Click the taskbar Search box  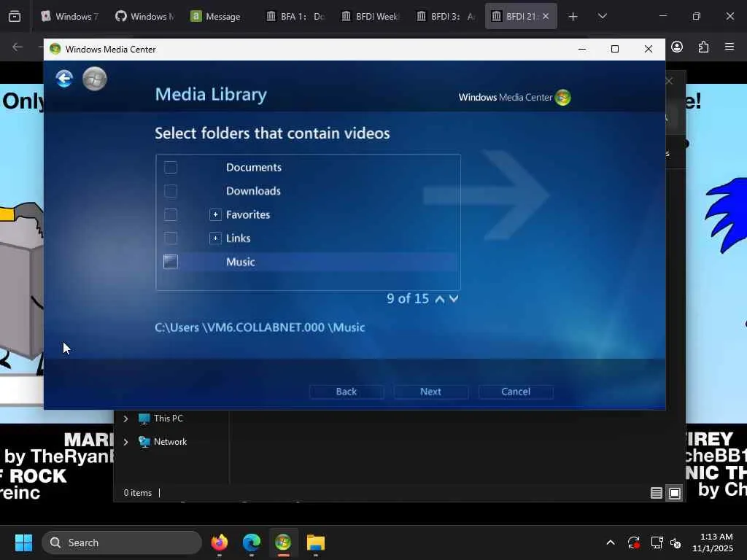coord(122,542)
